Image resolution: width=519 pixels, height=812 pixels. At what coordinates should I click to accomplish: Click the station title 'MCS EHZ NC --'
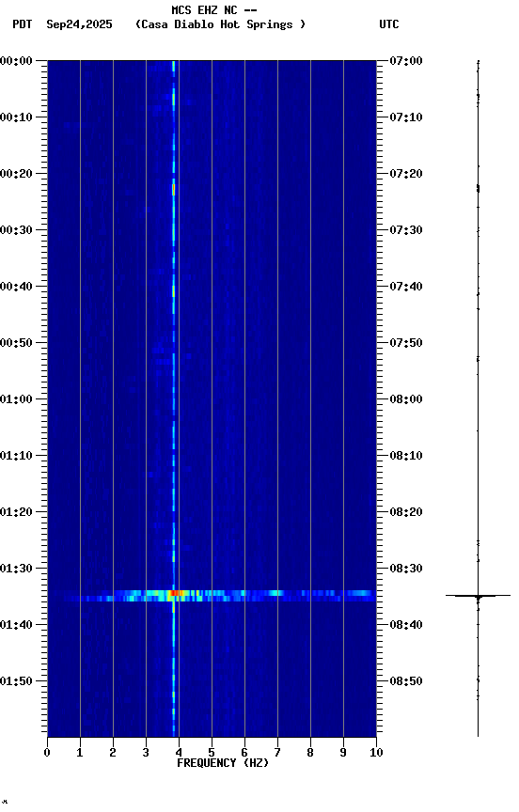pyautogui.click(x=214, y=9)
